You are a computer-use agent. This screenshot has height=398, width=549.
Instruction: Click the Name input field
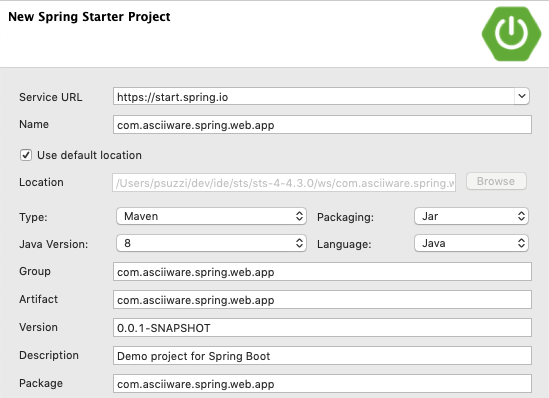[x=322, y=125]
